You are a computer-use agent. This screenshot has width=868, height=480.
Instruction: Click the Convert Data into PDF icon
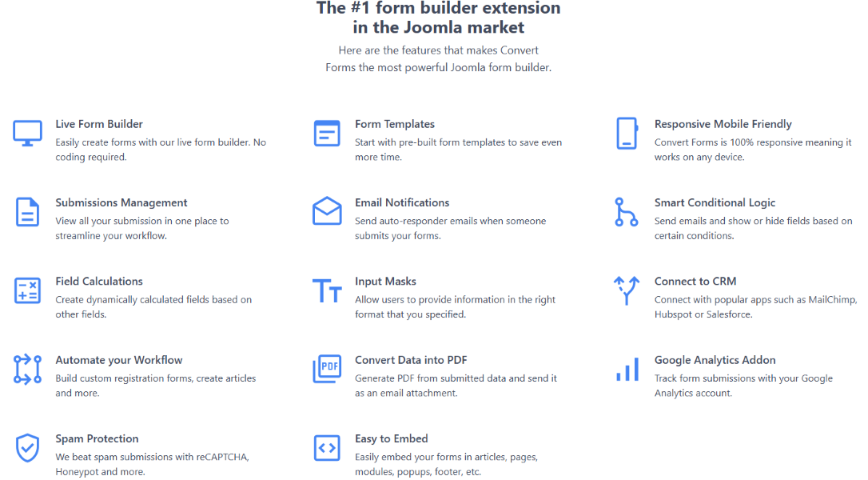(x=327, y=369)
